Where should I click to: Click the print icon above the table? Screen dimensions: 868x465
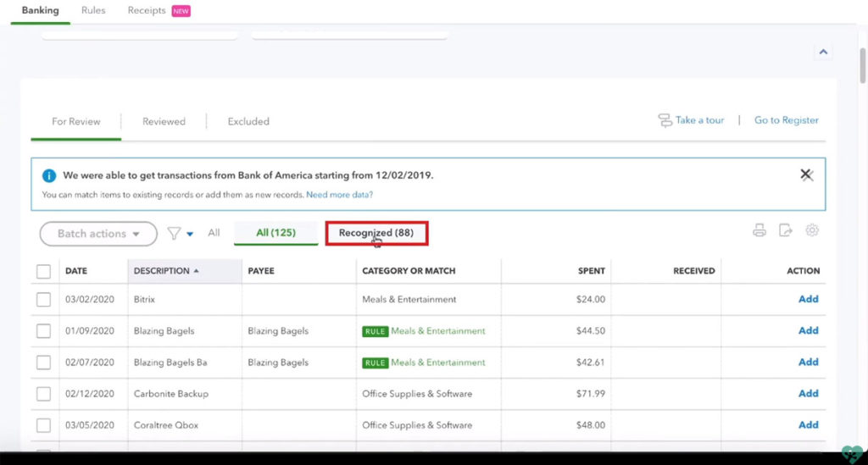[x=759, y=230]
